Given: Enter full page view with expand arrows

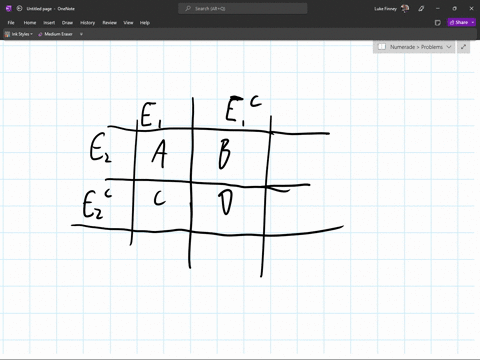Looking at the screenshot, I should click(x=463, y=47).
